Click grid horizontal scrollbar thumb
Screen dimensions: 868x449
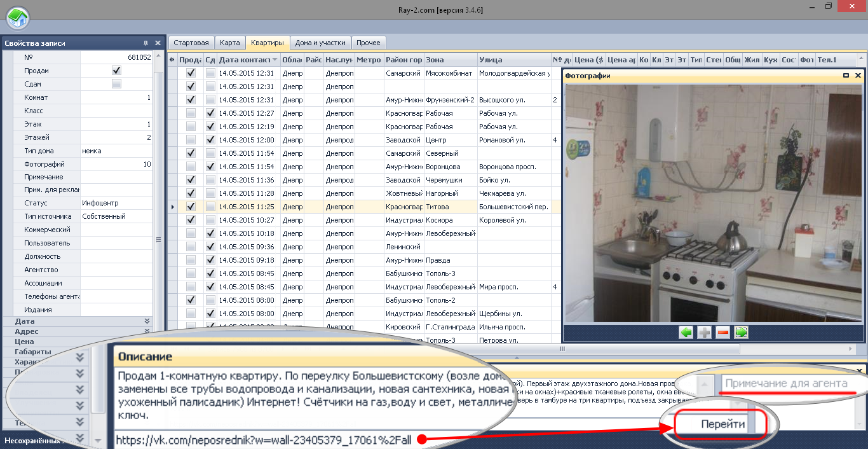coord(561,349)
